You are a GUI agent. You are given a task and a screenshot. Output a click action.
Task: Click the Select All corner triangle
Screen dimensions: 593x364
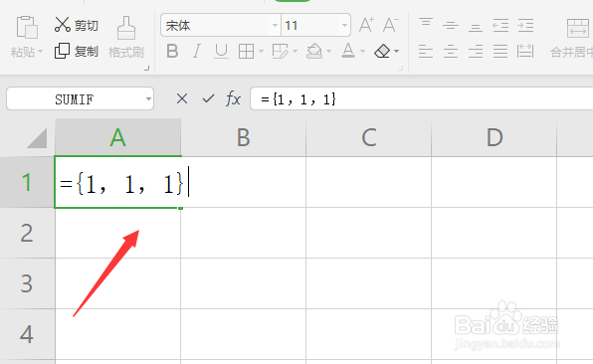pyautogui.click(x=37, y=138)
